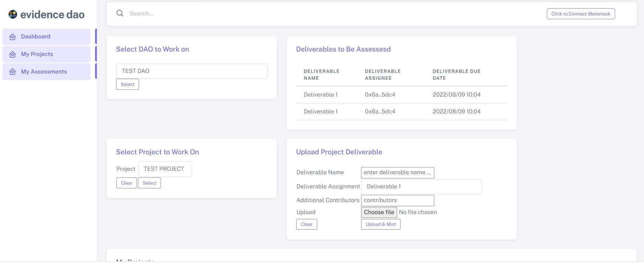The image size is (644, 264).
Task: Focus the deliverable name input field
Action: 398,173
